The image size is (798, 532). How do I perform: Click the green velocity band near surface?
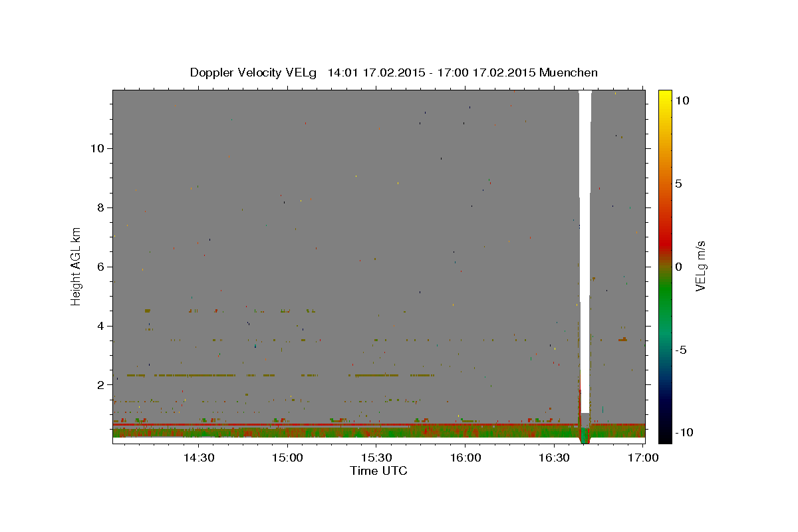click(378, 433)
